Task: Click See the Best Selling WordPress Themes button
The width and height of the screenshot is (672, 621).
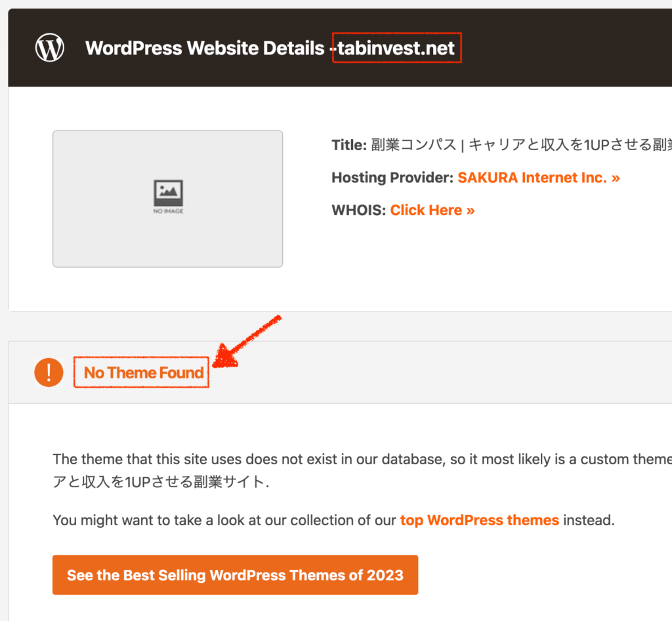Action: 236,574
